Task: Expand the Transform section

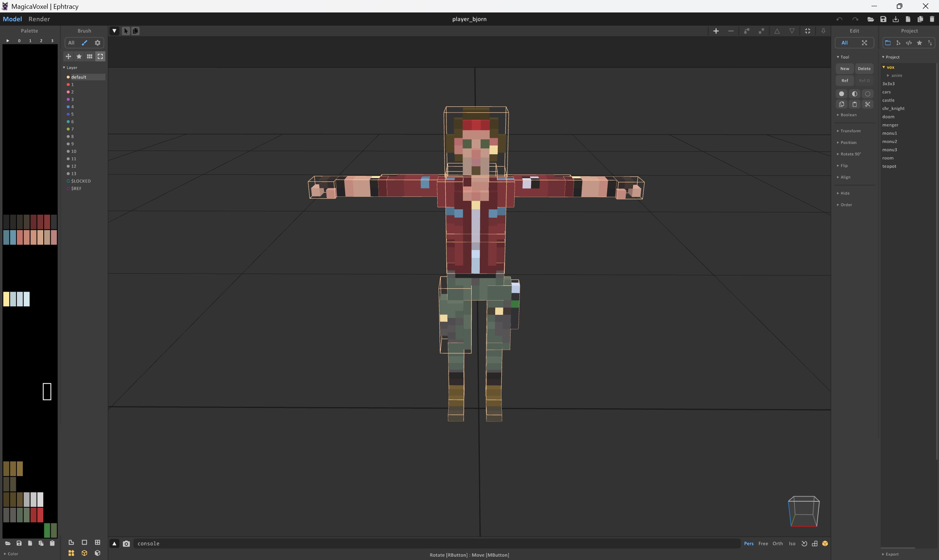Action: (850, 131)
